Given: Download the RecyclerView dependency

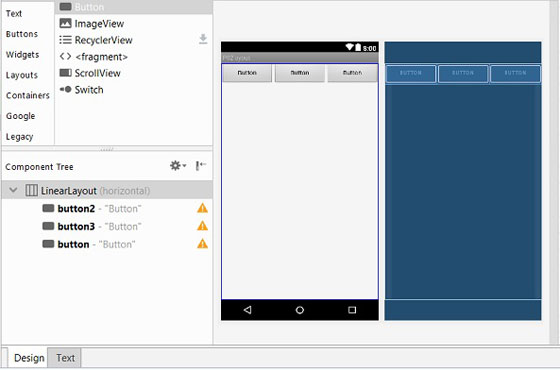Looking at the screenshot, I should pos(203,39).
